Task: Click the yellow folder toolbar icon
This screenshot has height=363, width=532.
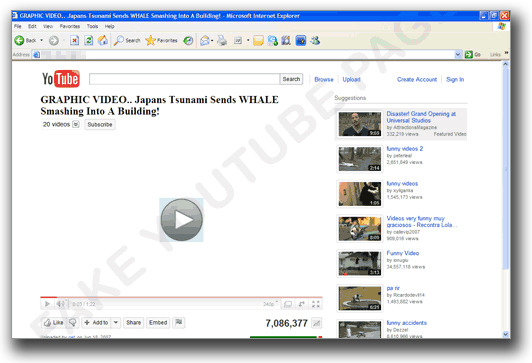Action: [258, 41]
